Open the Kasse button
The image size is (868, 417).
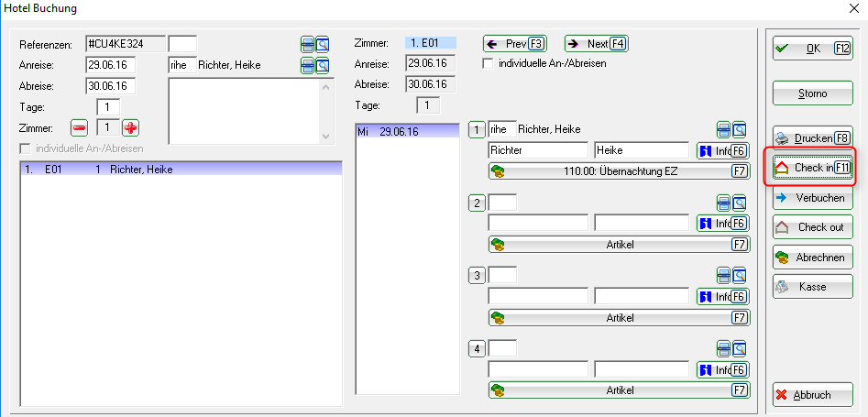click(813, 287)
